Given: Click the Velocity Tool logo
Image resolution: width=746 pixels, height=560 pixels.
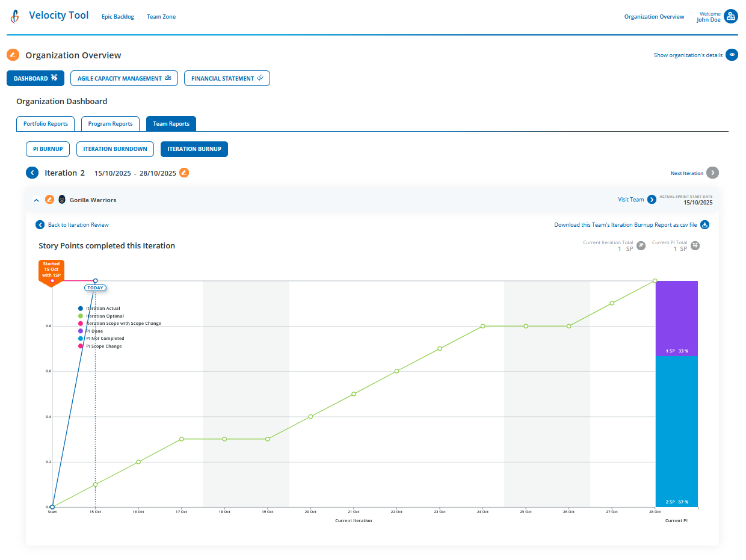Looking at the screenshot, I should tap(14, 16).
